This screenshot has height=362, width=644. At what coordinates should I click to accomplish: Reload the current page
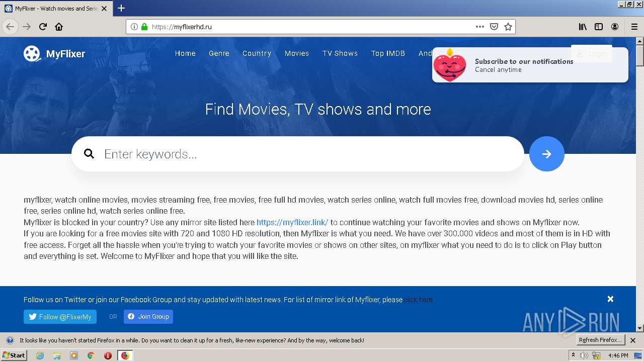pyautogui.click(x=43, y=27)
